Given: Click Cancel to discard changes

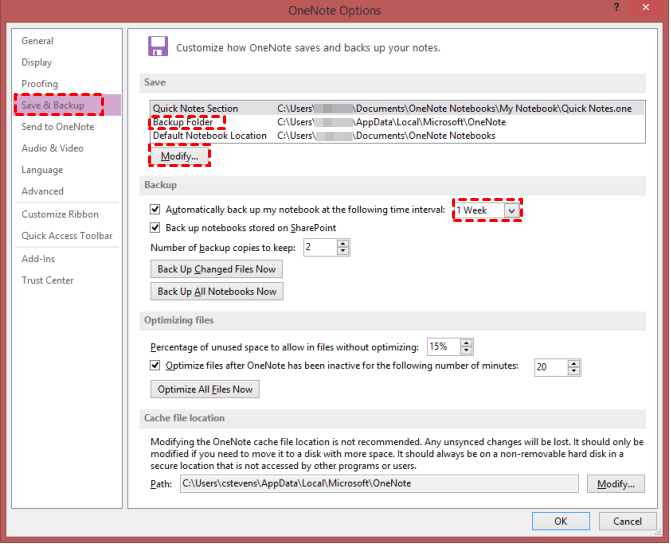Looking at the screenshot, I should tap(627, 521).
